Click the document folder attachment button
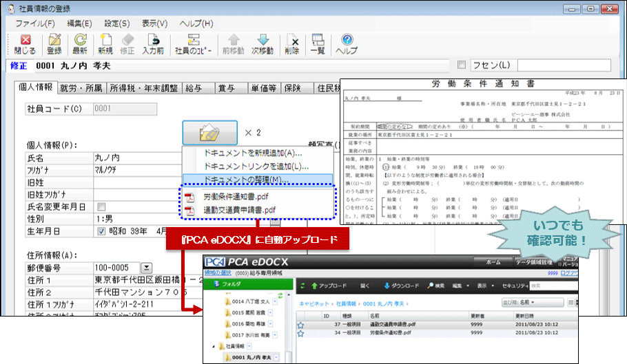 (210, 133)
